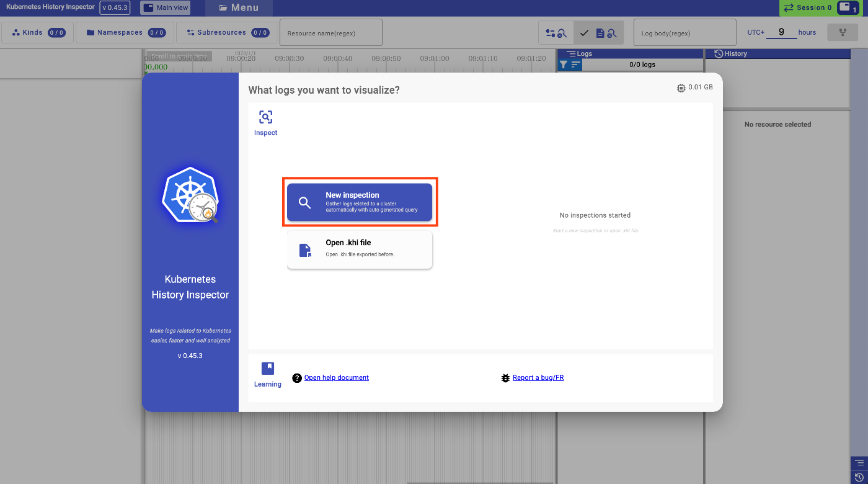Click the 09:01:00 timeline label
The width and height of the screenshot is (868, 484).
pyautogui.click(x=435, y=58)
